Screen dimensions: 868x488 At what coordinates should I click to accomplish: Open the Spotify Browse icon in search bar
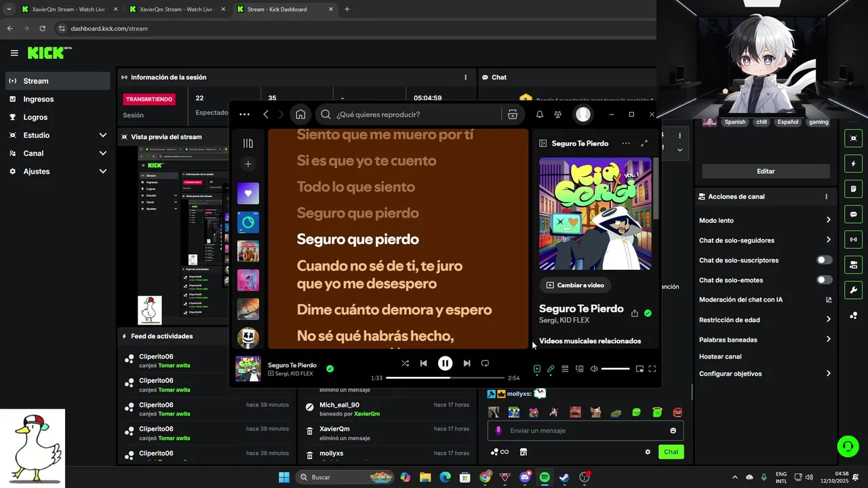(513, 115)
